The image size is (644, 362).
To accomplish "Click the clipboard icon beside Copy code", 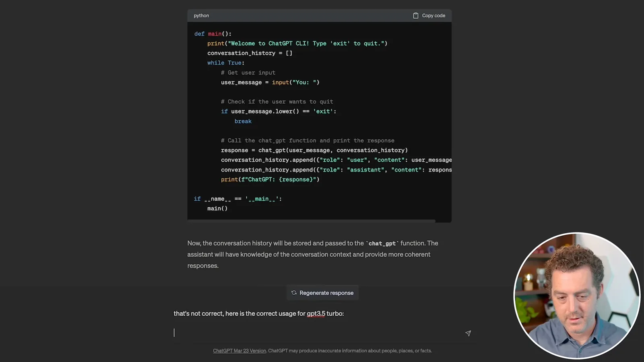I will pyautogui.click(x=416, y=16).
